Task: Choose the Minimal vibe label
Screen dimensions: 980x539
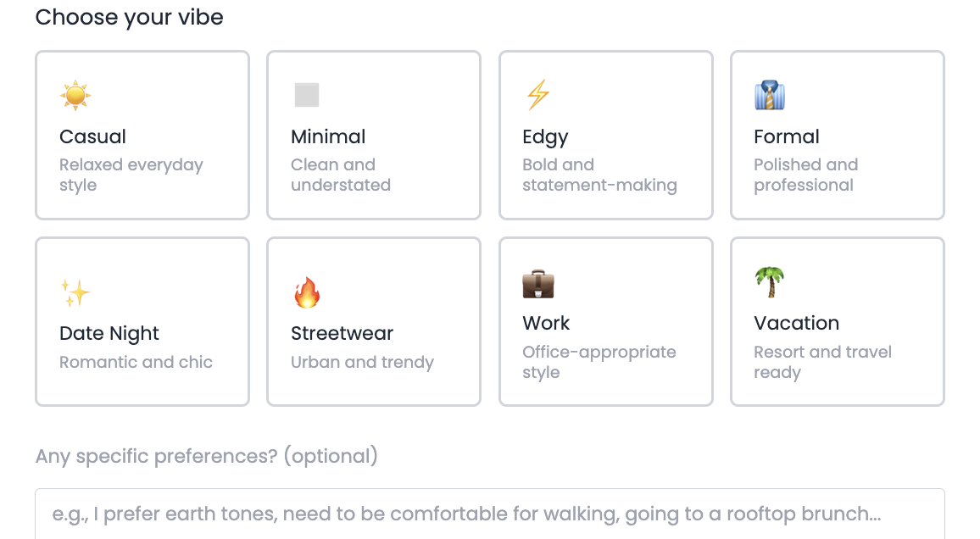Action: tap(328, 136)
